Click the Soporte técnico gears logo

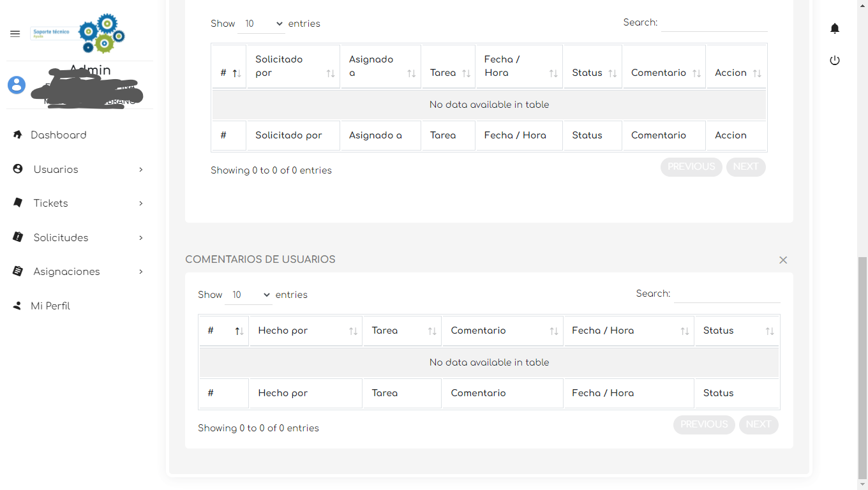[x=78, y=33]
